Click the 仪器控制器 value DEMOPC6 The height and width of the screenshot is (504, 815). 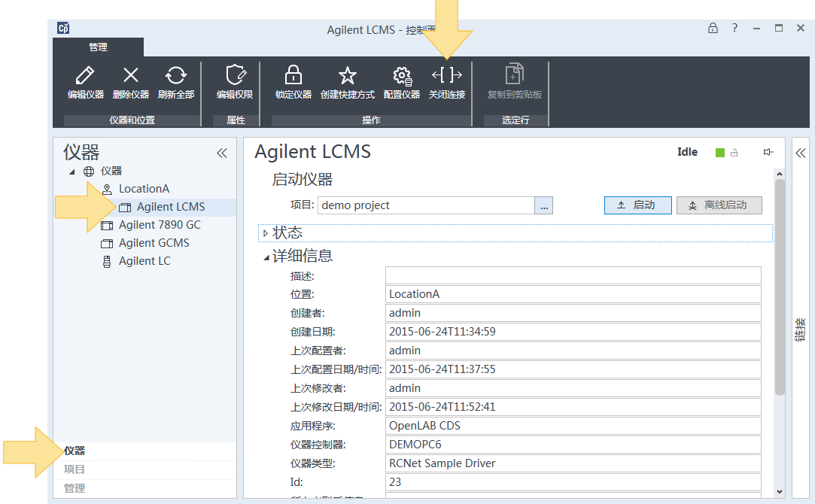coord(573,445)
